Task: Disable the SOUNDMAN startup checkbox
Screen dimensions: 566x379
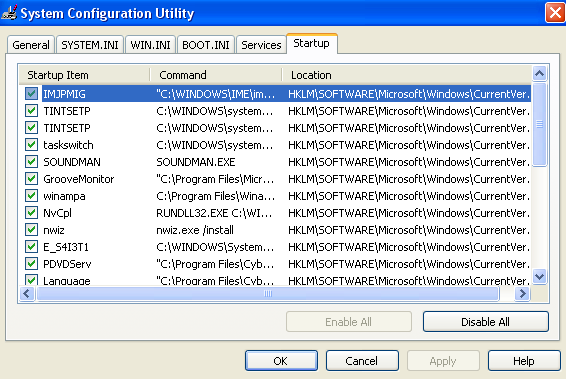Action: point(31,162)
